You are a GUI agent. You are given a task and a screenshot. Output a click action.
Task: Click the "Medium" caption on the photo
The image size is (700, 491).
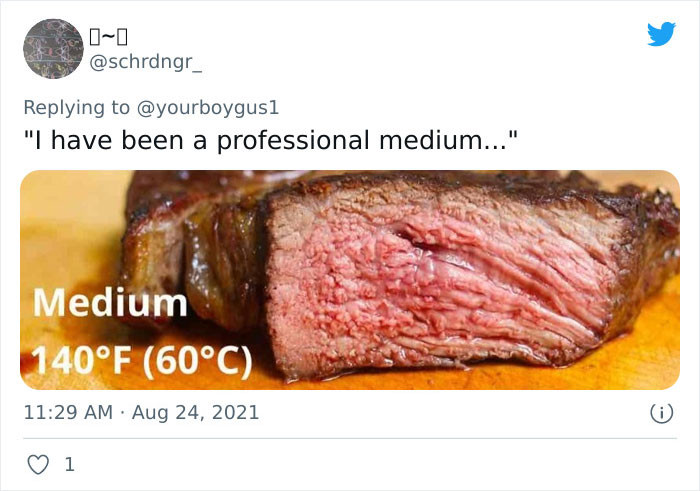click(110, 303)
